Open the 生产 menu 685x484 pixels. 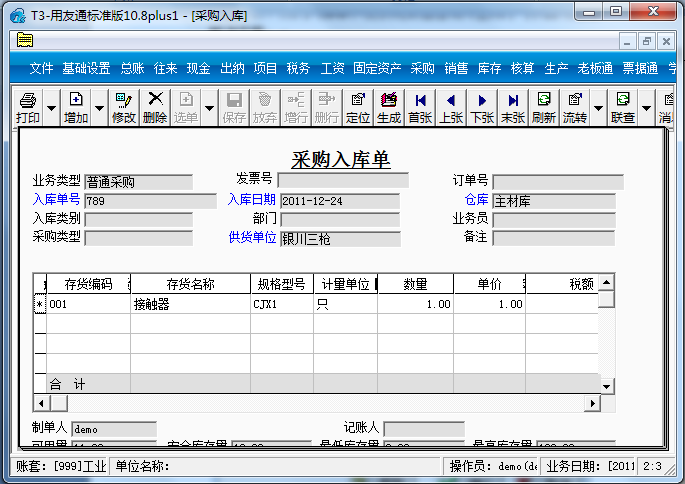[x=556, y=68]
